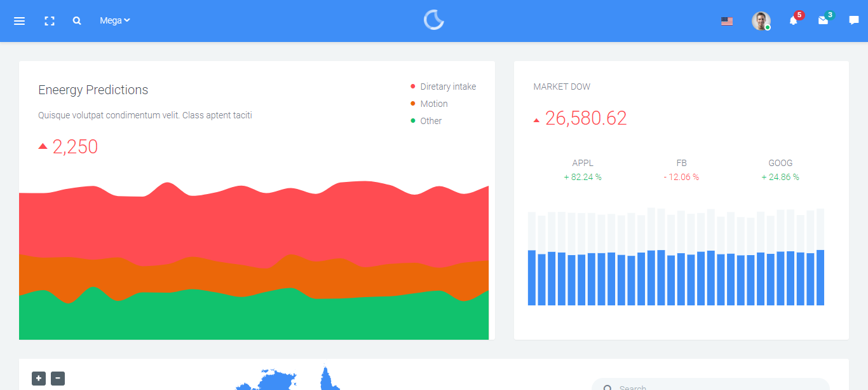Click the GOOG stock label
This screenshot has height=390, width=868.
pos(780,163)
